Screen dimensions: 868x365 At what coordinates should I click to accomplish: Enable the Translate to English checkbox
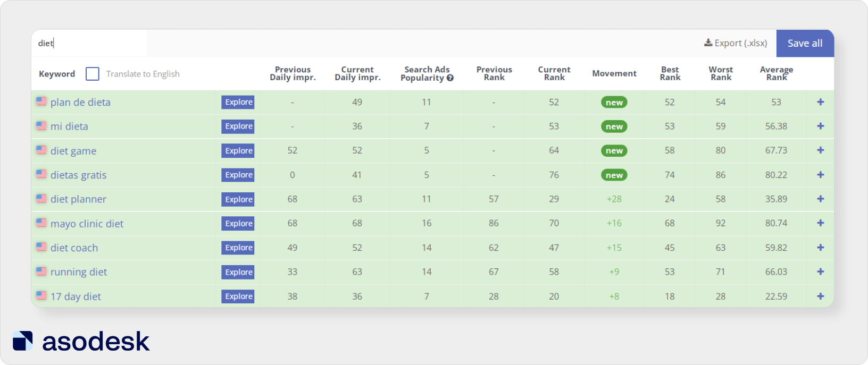pyautogui.click(x=93, y=74)
